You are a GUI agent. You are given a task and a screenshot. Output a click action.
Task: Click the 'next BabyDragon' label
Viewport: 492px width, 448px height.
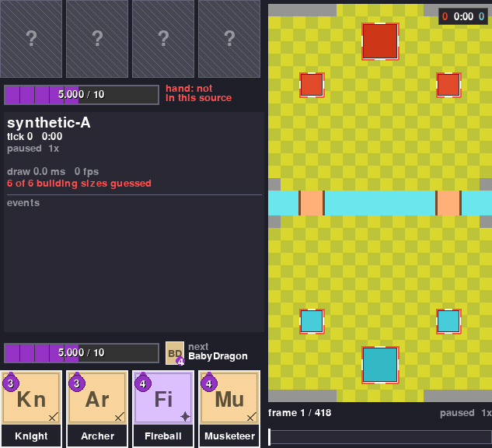click(218, 352)
